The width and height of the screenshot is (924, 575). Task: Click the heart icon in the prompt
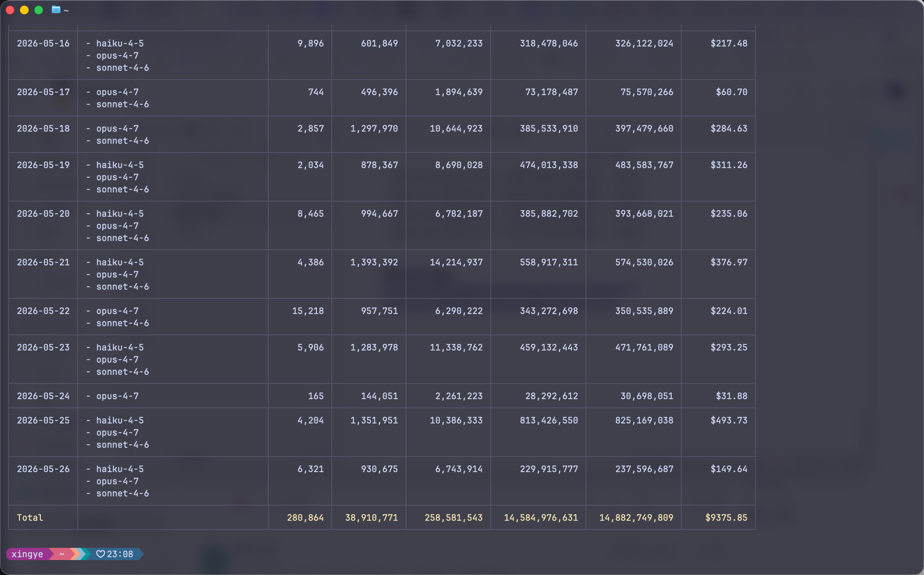[100, 554]
